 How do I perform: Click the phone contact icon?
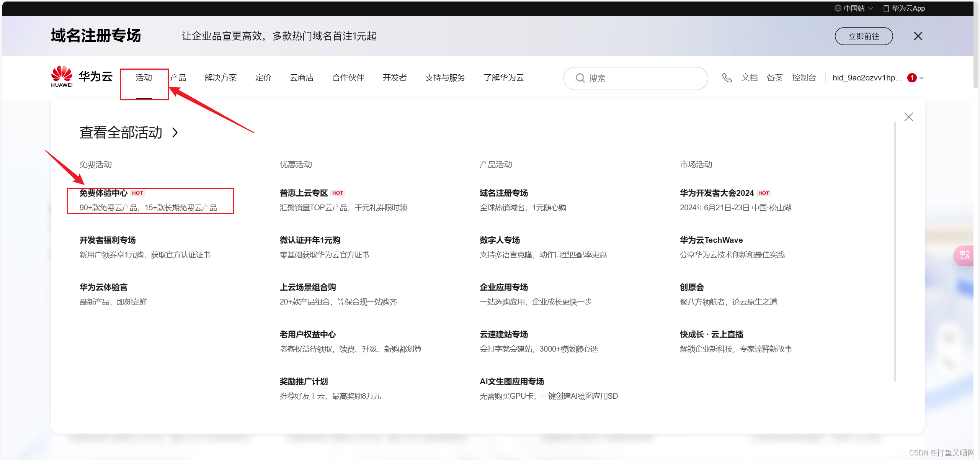(x=727, y=78)
